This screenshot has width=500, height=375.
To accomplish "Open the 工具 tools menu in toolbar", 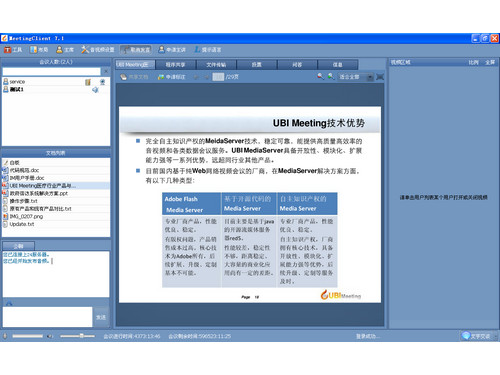I will [13, 50].
